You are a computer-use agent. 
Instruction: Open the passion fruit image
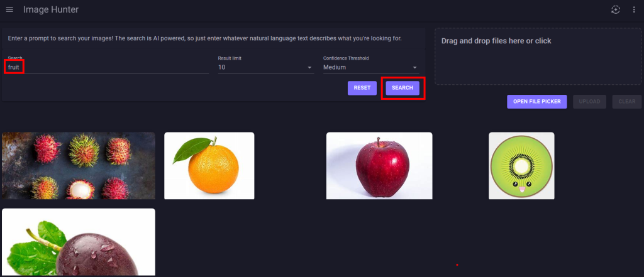tap(79, 242)
